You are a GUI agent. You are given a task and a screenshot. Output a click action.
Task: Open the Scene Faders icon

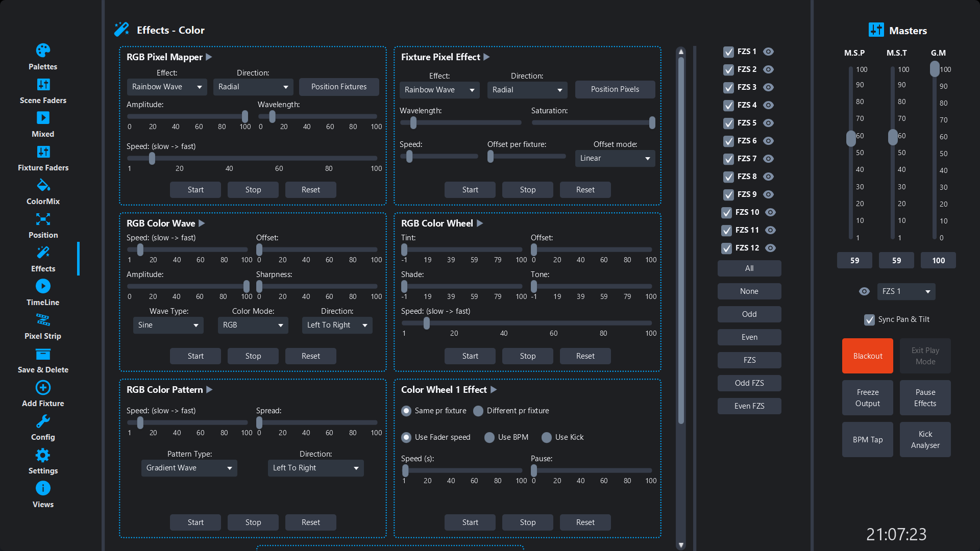[43, 84]
